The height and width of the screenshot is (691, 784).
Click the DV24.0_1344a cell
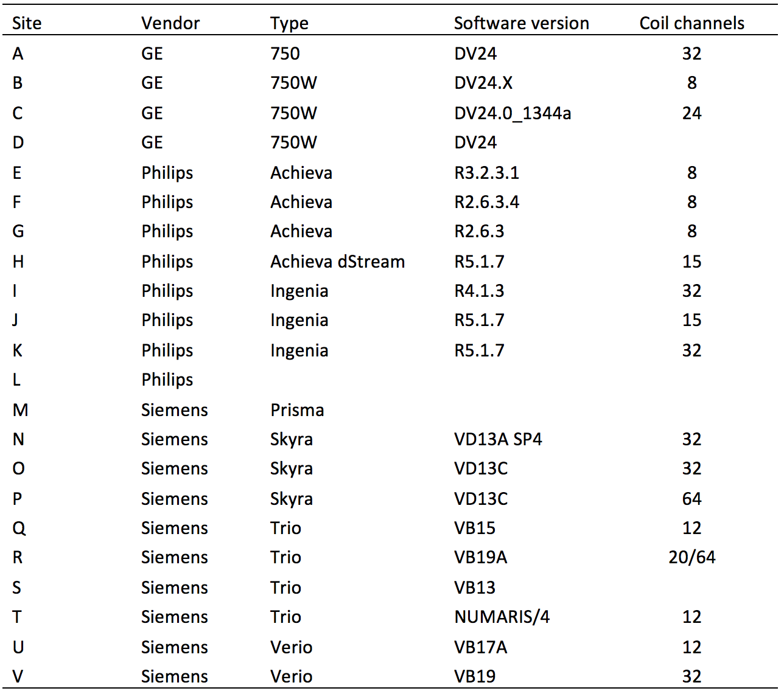point(513,113)
